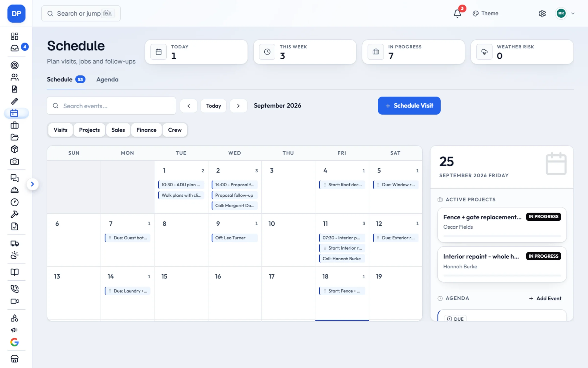
Task: Open the contacts people icon in sidebar
Action: pyautogui.click(x=15, y=77)
